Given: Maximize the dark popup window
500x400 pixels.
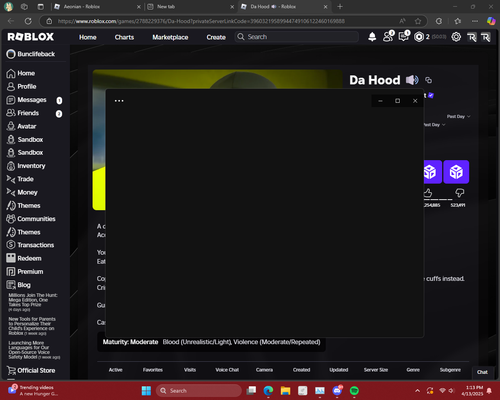Looking at the screenshot, I should (x=397, y=101).
